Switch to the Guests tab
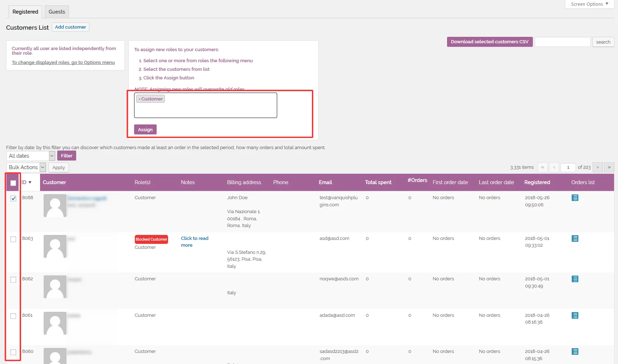Screen dimensions: 618x364 click(56, 11)
